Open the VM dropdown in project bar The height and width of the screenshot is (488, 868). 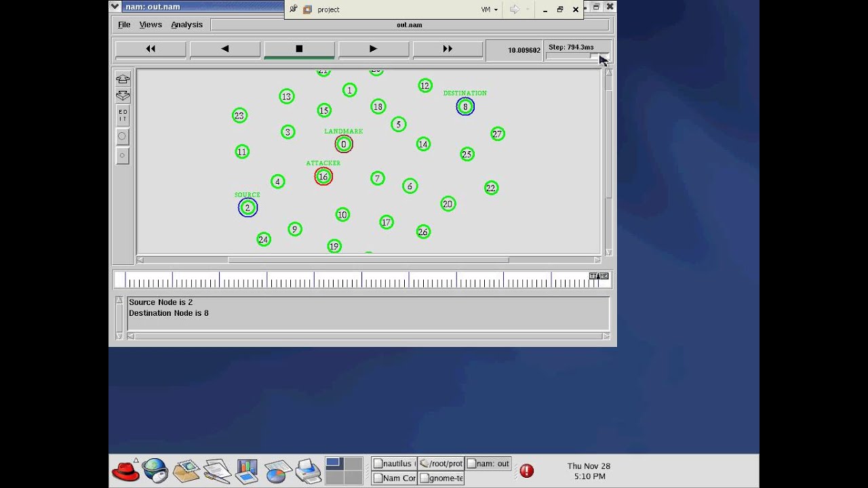(x=490, y=9)
